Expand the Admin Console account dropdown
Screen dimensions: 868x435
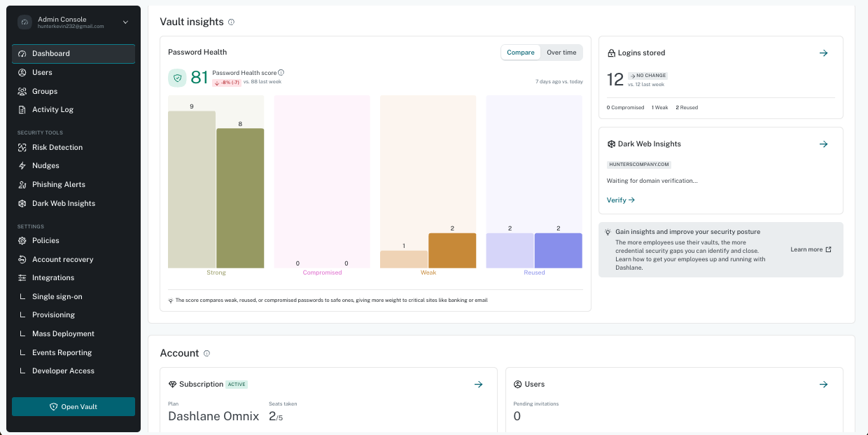click(125, 22)
